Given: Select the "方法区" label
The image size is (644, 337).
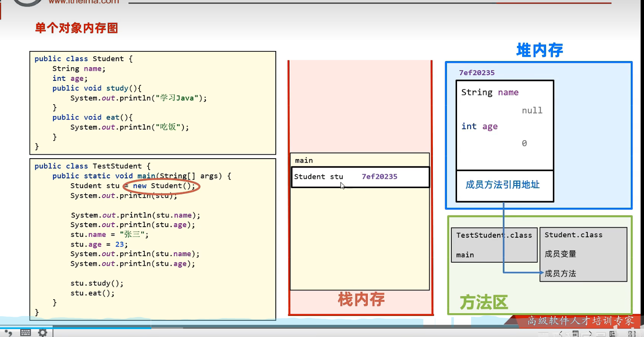Looking at the screenshot, I should [x=483, y=302].
